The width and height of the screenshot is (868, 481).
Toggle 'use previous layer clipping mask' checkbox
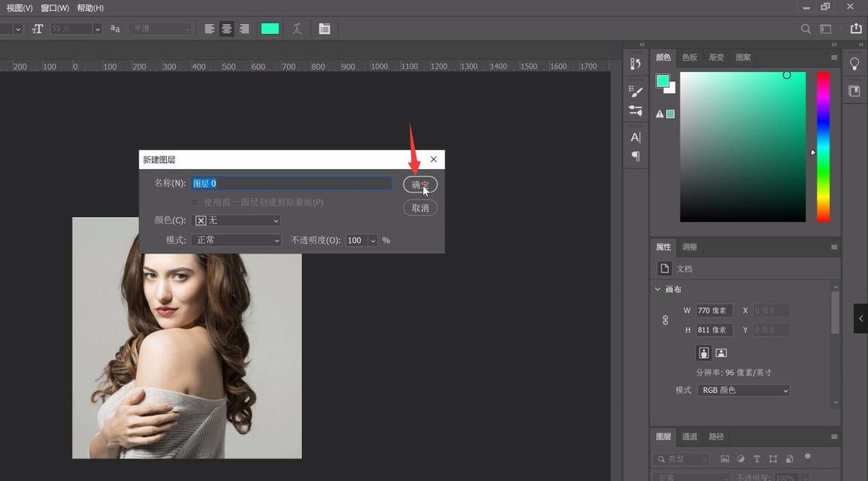[x=195, y=203]
